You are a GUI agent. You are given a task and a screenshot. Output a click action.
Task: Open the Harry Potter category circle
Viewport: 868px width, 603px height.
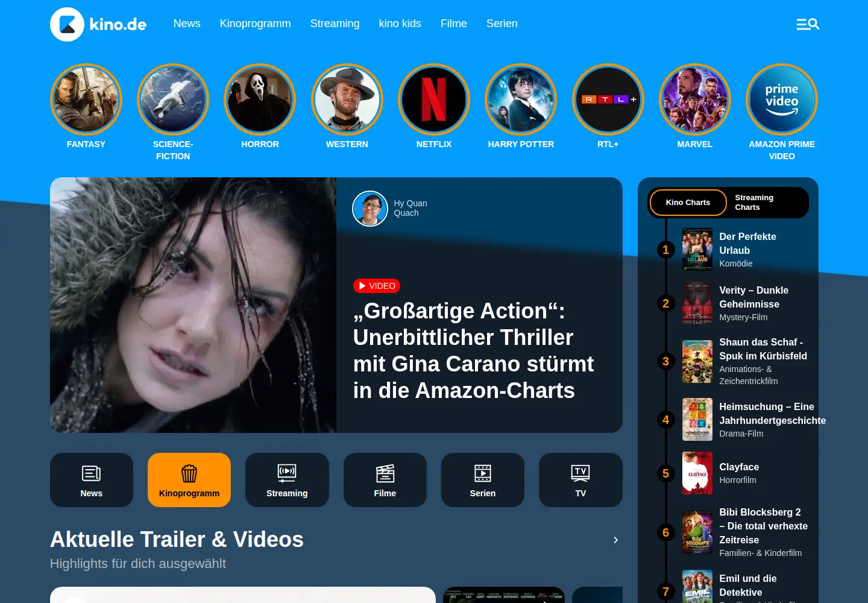click(521, 99)
